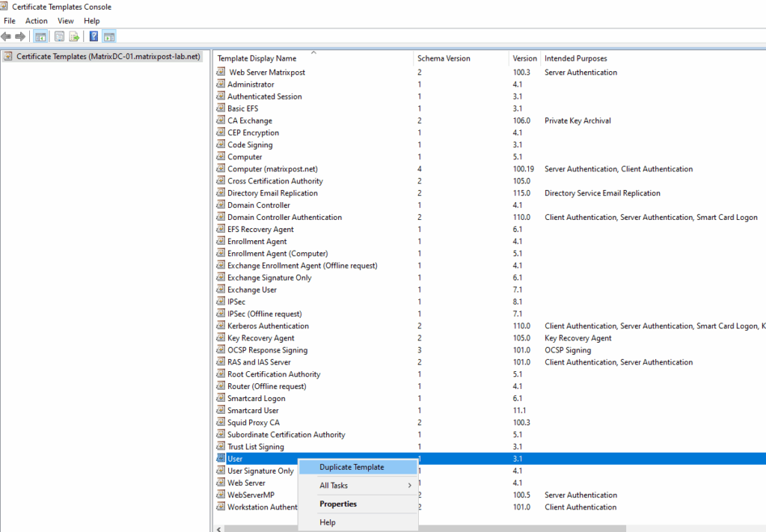Image resolution: width=766 pixels, height=532 pixels.
Task: Choose Duplicate Template in context menu
Action: pyautogui.click(x=352, y=467)
